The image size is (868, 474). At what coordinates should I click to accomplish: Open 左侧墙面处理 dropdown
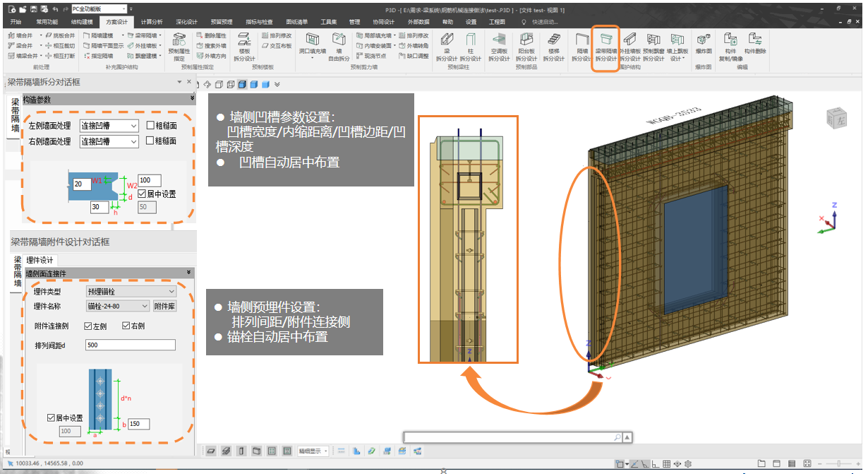[109, 126]
